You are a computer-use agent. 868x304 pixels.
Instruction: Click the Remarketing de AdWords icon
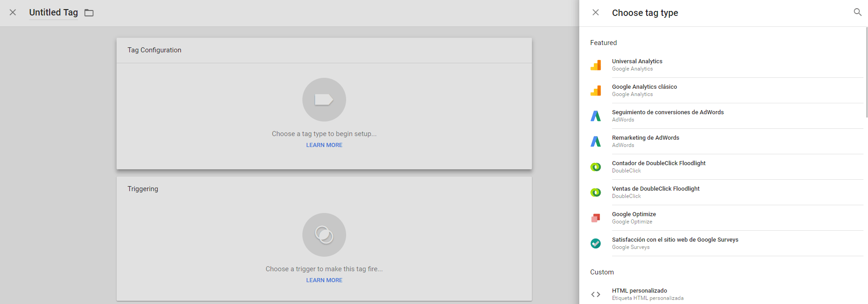pyautogui.click(x=596, y=142)
